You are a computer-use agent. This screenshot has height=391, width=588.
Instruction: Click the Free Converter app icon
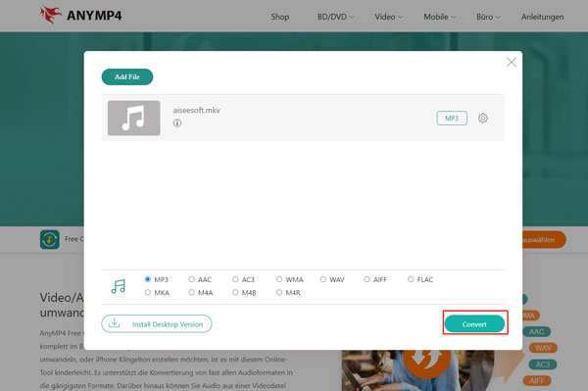click(x=50, y=239)
